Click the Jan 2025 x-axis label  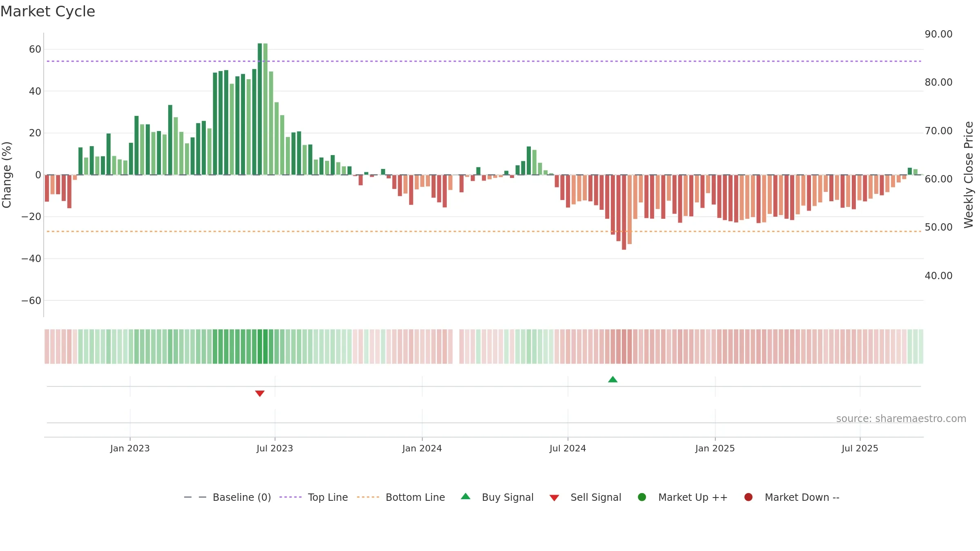coord(715,449)
